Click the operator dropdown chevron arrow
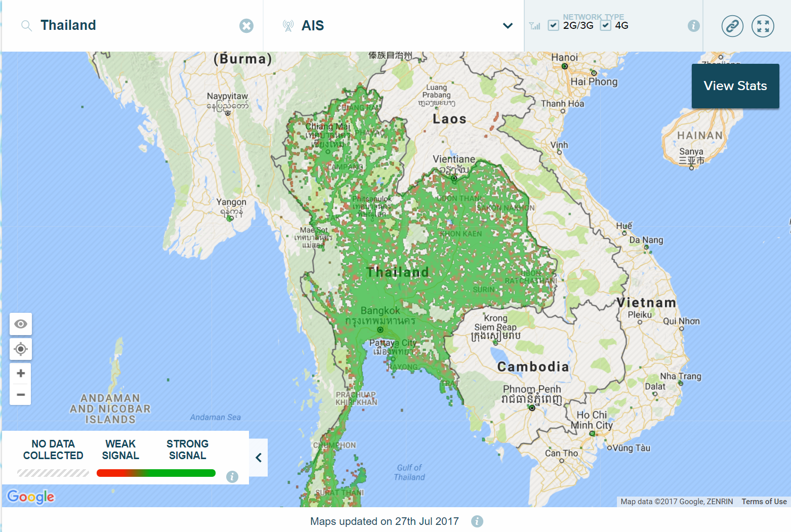Screen dimensions: 791x532 [x=508, y=26]
